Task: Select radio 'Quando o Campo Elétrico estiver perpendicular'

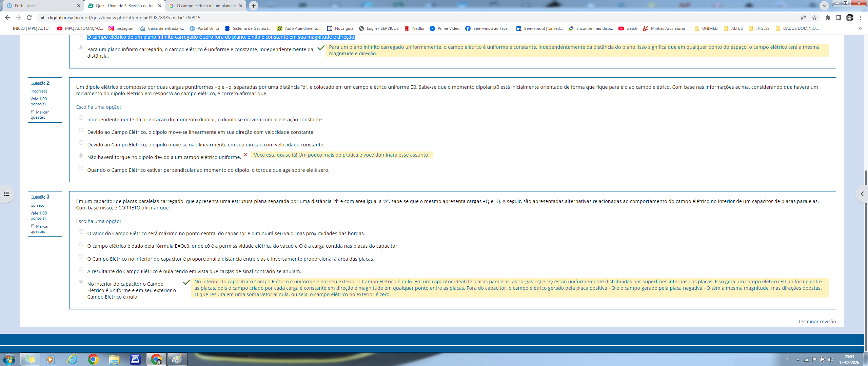Action: pyautogui.click(x=81, y=168)
